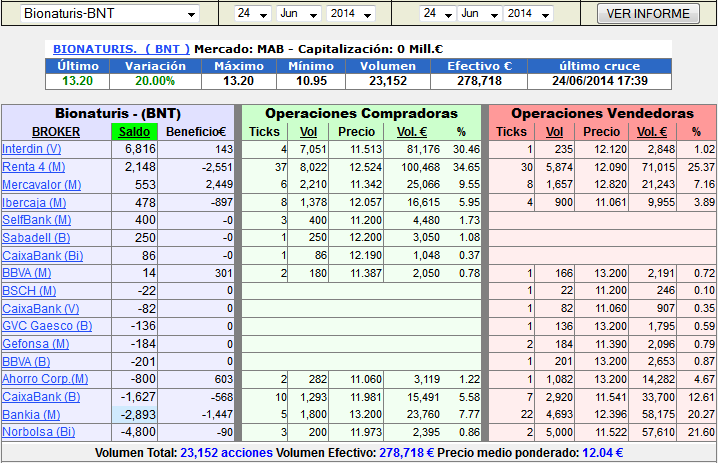
Task: Select the 10.95 mínimo value
Action: coord(311,81)
